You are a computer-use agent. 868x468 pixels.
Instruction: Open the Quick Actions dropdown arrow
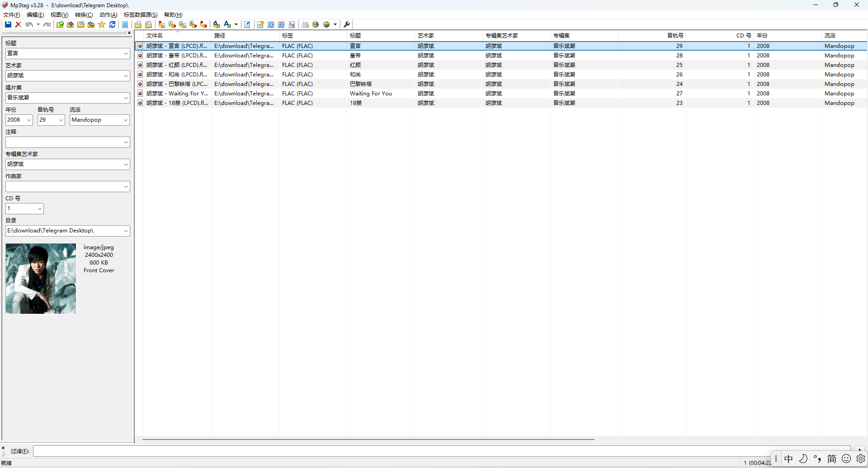click(x=236, y=24)
